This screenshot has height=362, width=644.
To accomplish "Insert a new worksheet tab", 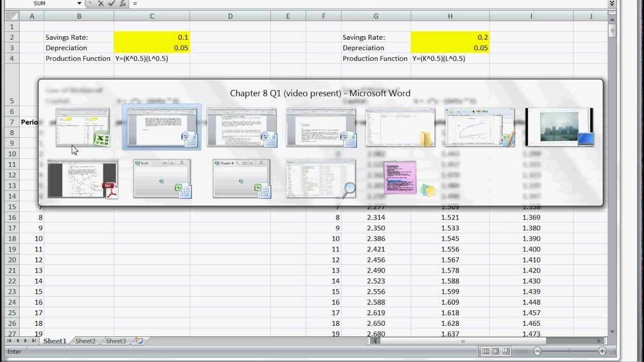I will (139, 341).
